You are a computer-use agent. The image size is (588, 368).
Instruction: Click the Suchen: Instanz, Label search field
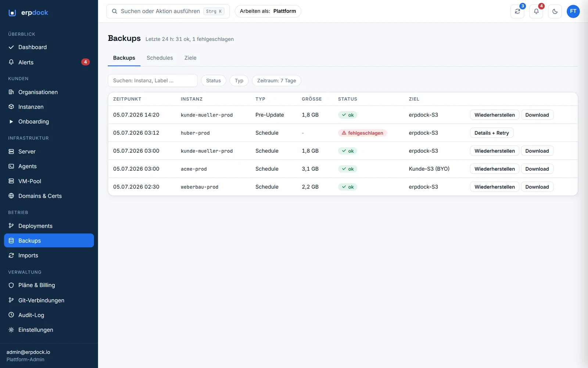(153, 81)
